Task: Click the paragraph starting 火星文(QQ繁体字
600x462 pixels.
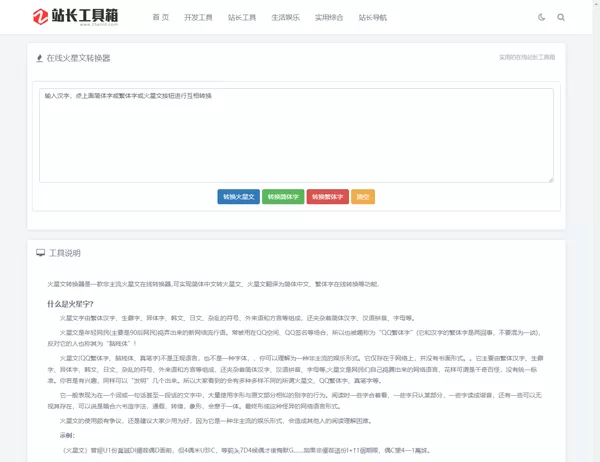Action: (x=295, y=369)
